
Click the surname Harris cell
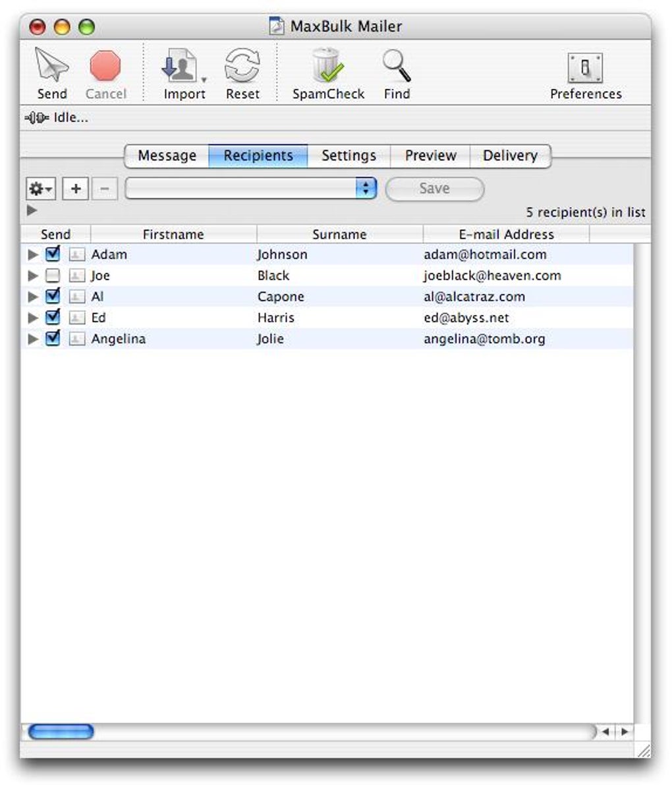(x=275, y=318)
